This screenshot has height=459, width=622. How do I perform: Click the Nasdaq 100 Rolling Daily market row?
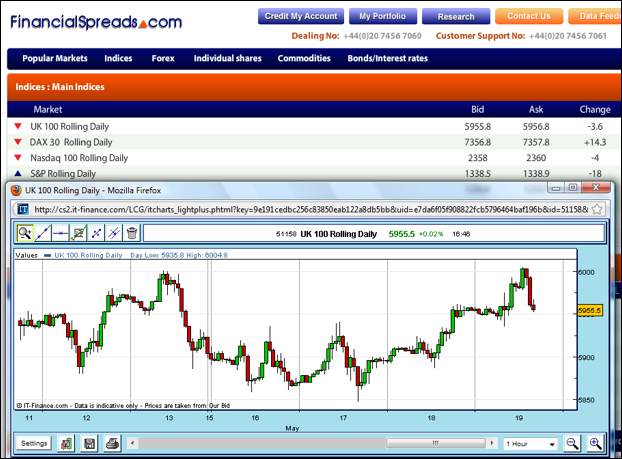click(x=314, y=158)
